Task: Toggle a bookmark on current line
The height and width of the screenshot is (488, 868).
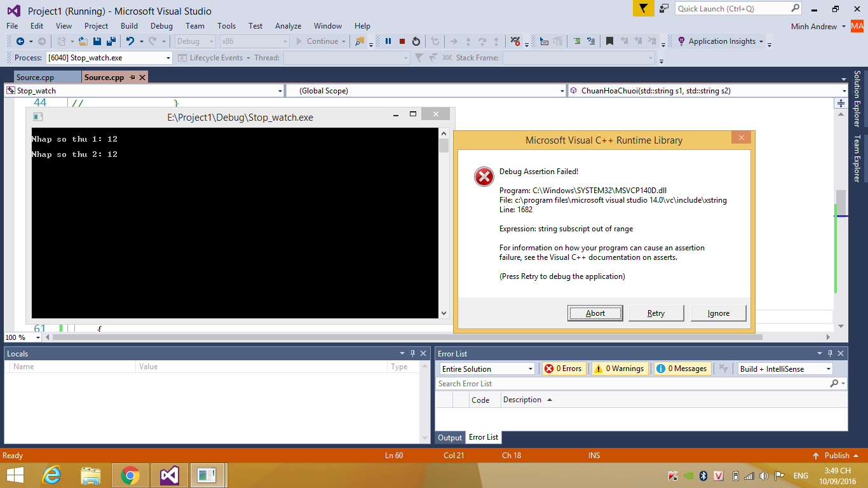Action: point(609,41)
